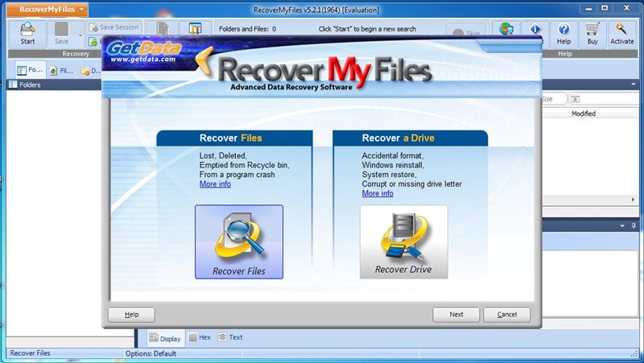Click the columns filter toolbar icon

pyautogui.click(x=196, y=28)
